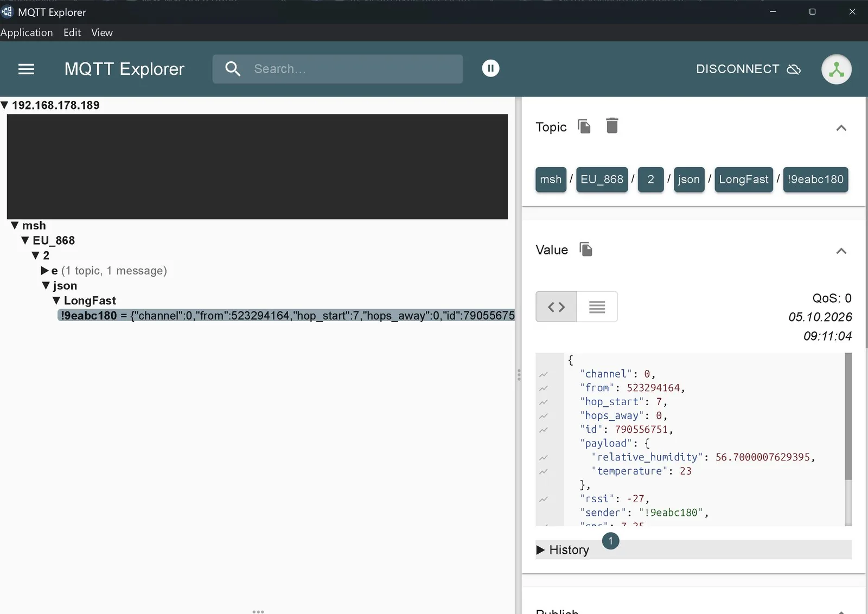Click the value JSON scrollbar
The image size is (868, 614).
[848, 416]
